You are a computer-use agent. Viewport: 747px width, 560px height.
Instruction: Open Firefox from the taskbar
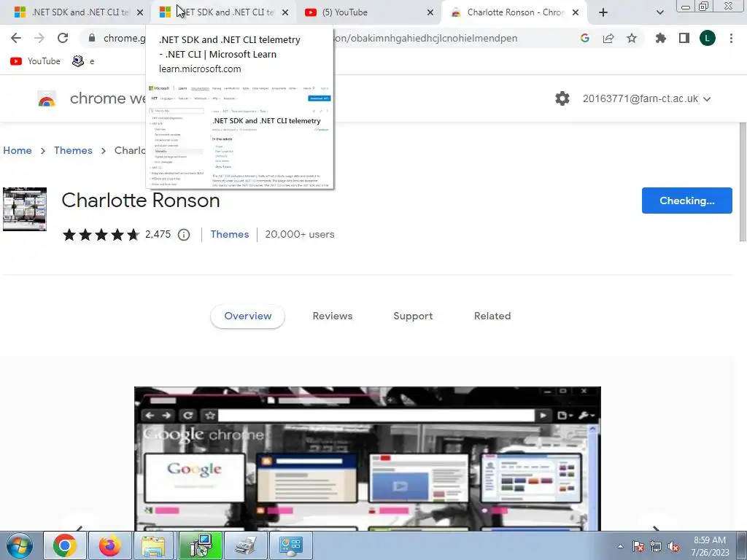coord(110,545)
